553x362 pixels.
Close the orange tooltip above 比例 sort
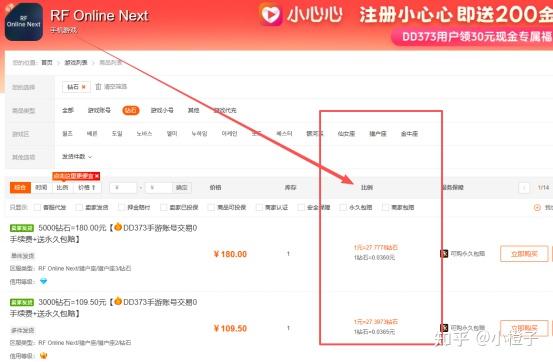(x=97, y=176)
